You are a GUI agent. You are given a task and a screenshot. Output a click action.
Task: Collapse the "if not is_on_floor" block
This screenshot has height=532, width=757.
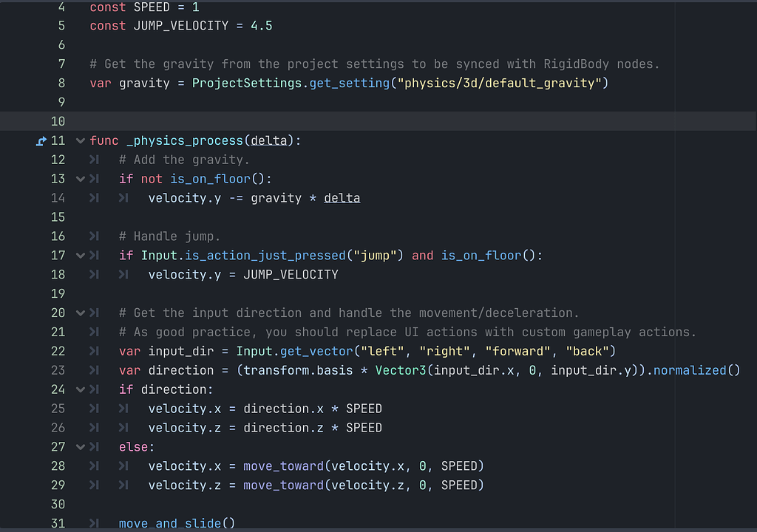[x=80, y=178]
